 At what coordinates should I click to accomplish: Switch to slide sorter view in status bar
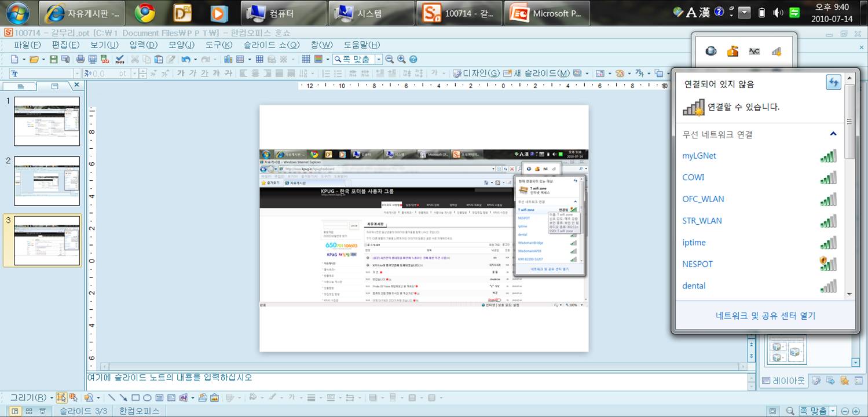tap(28, 411)
